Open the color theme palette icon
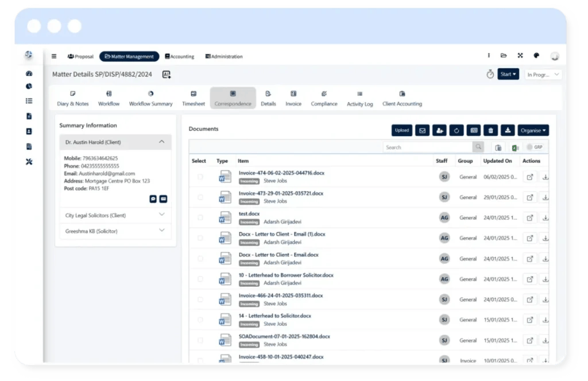 [536, 56]
